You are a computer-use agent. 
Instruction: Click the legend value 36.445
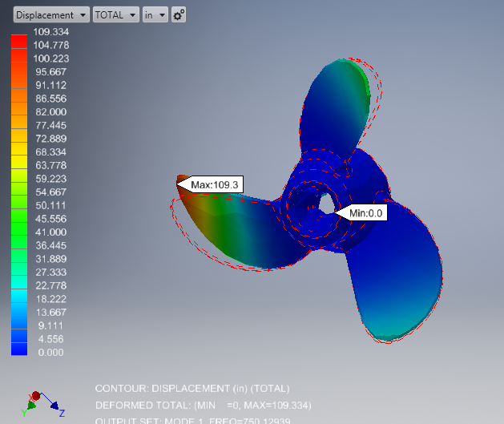51,245
